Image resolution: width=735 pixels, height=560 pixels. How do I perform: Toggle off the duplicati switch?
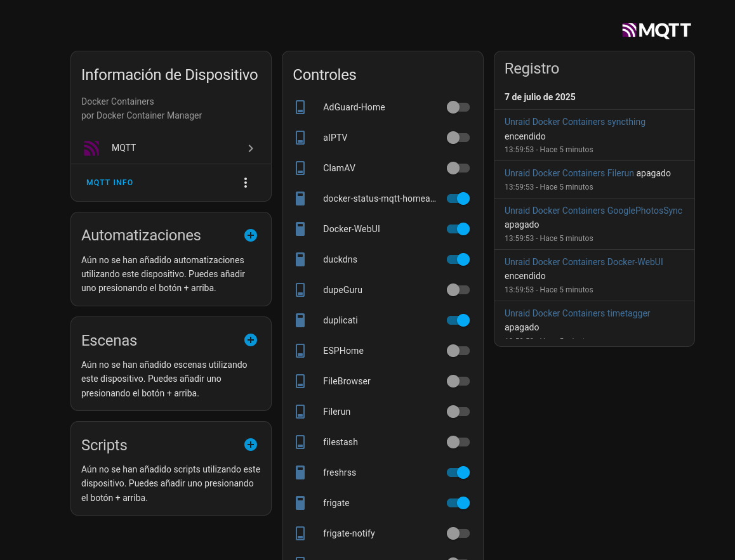458,320
